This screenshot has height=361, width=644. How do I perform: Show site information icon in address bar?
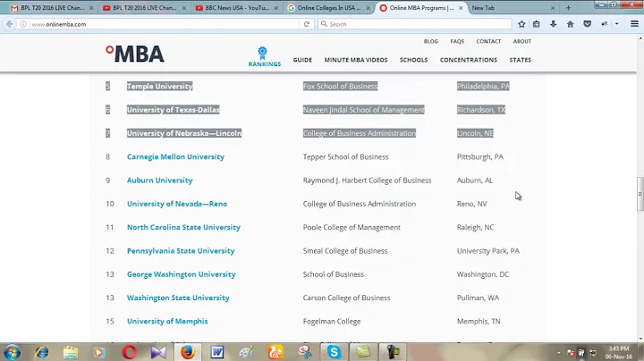click(x=23, y=24)
